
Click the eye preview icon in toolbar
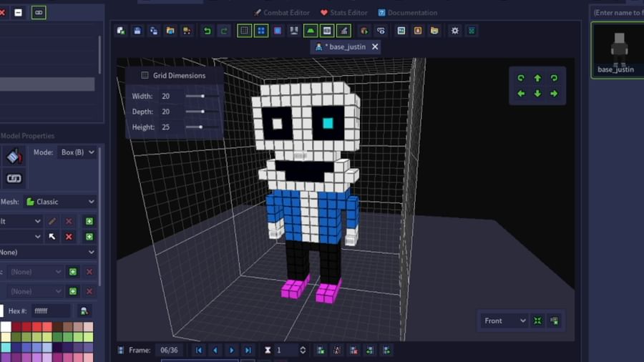click(x=381, y=31)
